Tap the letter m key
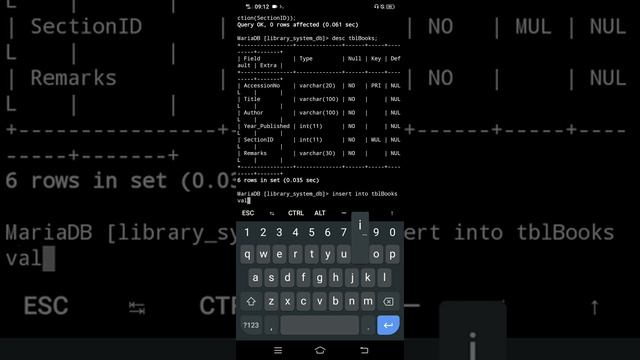Viewport: 640px width, 360px height. pos(368,302)
